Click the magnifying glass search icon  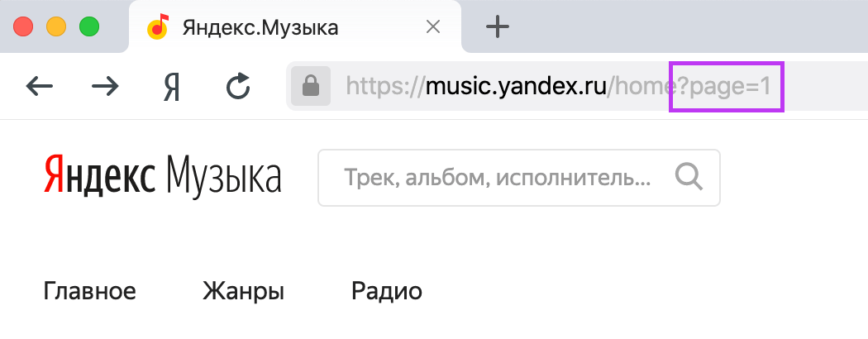689,177
